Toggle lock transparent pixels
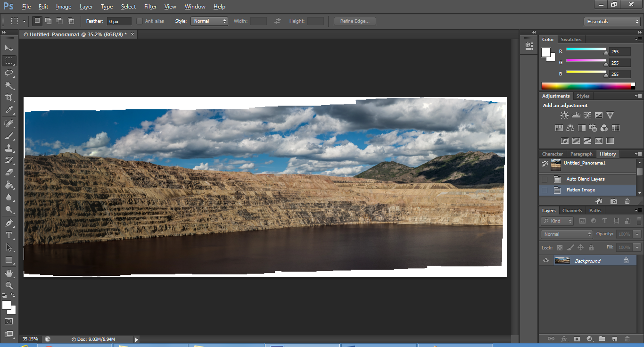The height and width of the screenshot is (347, 644). (x=560, y=248)
